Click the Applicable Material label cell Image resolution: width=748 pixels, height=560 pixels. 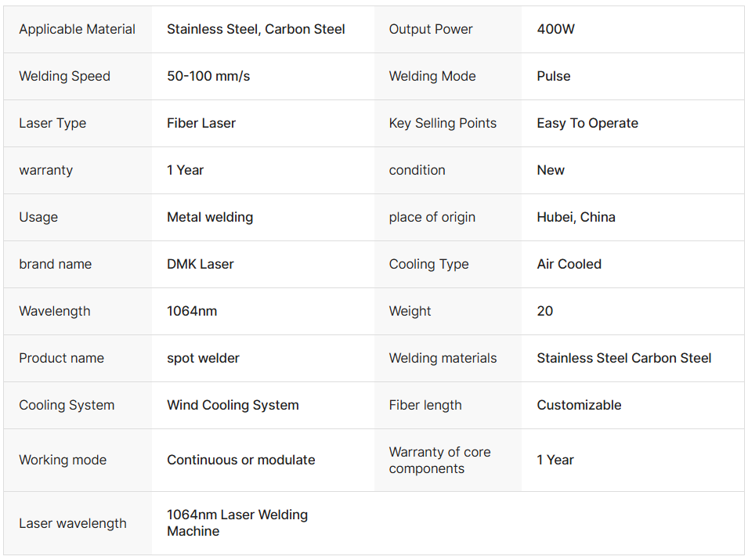(x=77, y=30)
